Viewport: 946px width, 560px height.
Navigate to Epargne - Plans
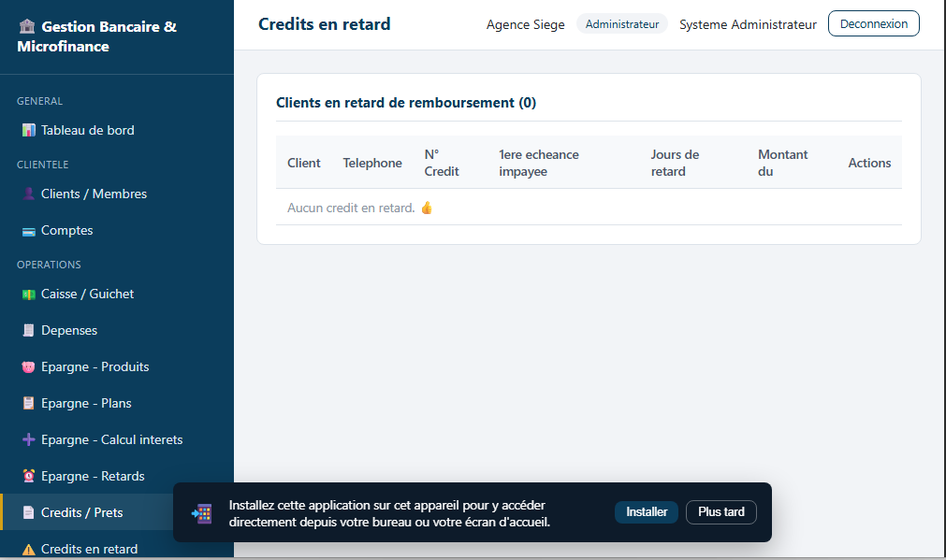click(117, 403)
